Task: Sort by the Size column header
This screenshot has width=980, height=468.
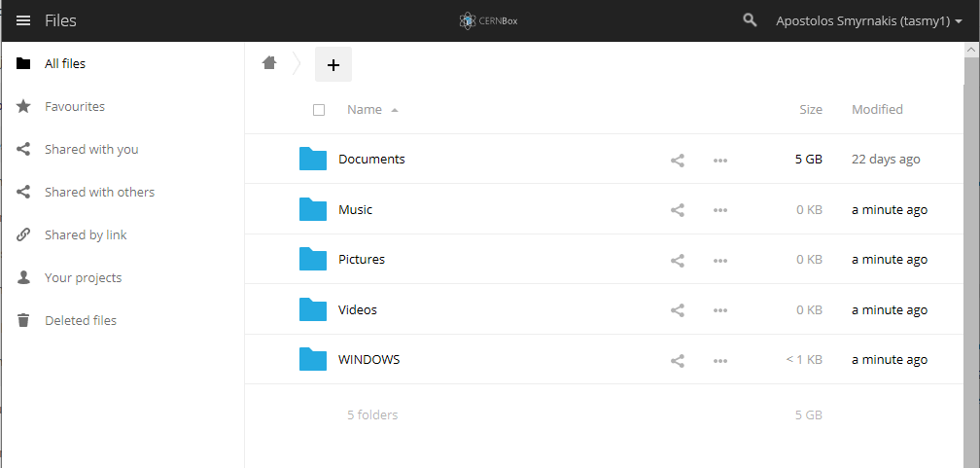Action: click(811, 110)
